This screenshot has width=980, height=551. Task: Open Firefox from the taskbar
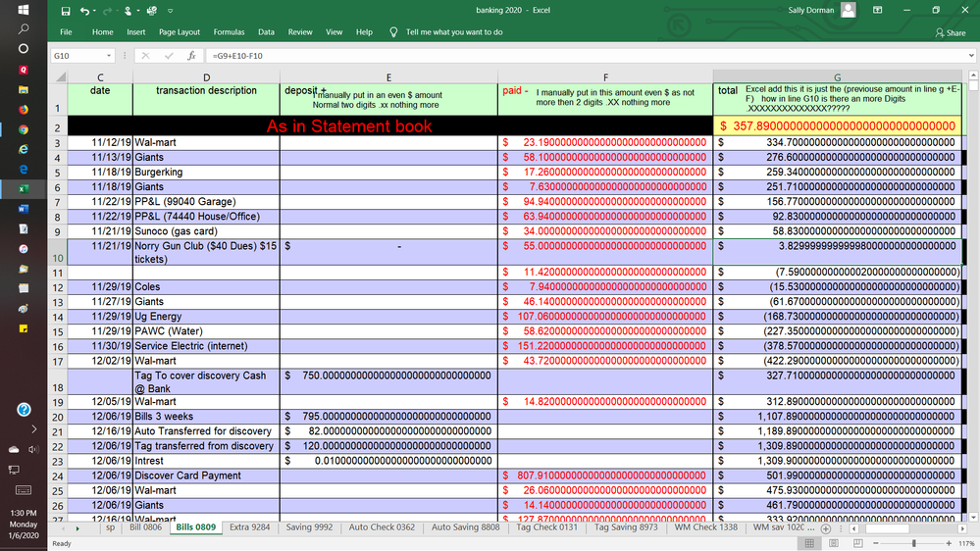(24, 110)
